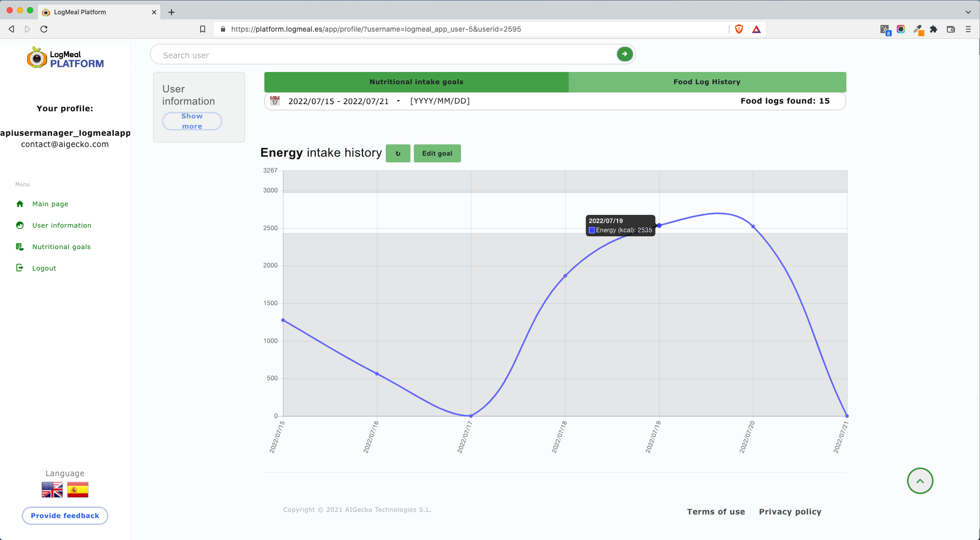Open the date range dropdown arrow
The image size is (980, 540).
tap(399, 101)
